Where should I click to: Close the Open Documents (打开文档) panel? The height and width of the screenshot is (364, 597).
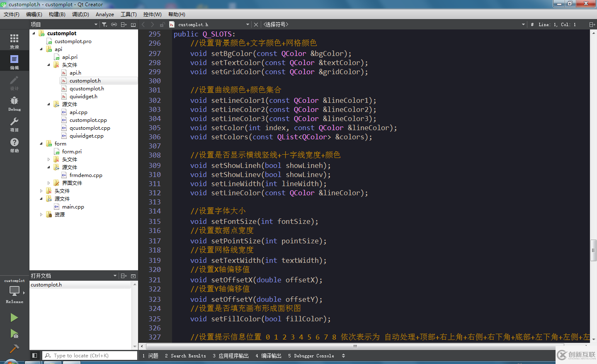pyautogui.click(x=133, y=276)
